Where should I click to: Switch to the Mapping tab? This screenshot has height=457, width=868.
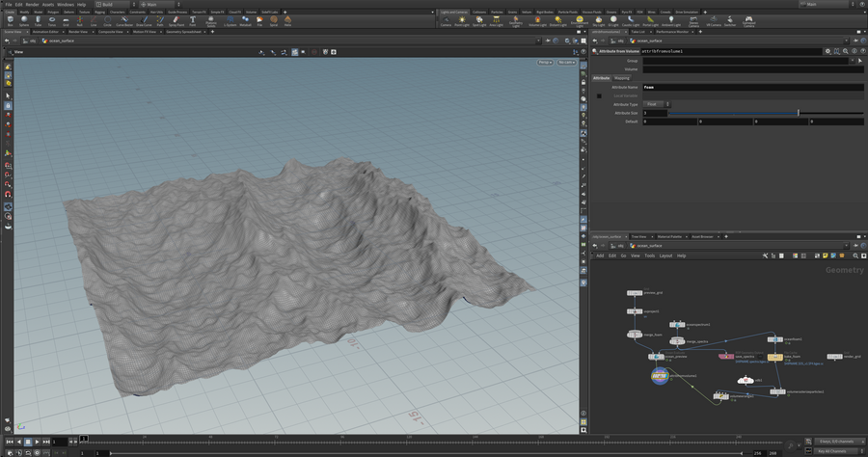(x=622, y=78)
